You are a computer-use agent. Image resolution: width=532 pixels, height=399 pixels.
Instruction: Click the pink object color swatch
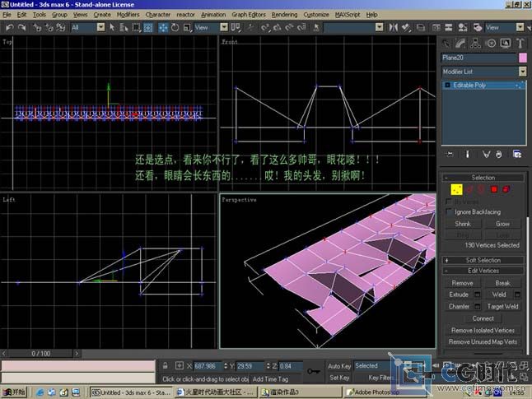click(x=523, y=58)
